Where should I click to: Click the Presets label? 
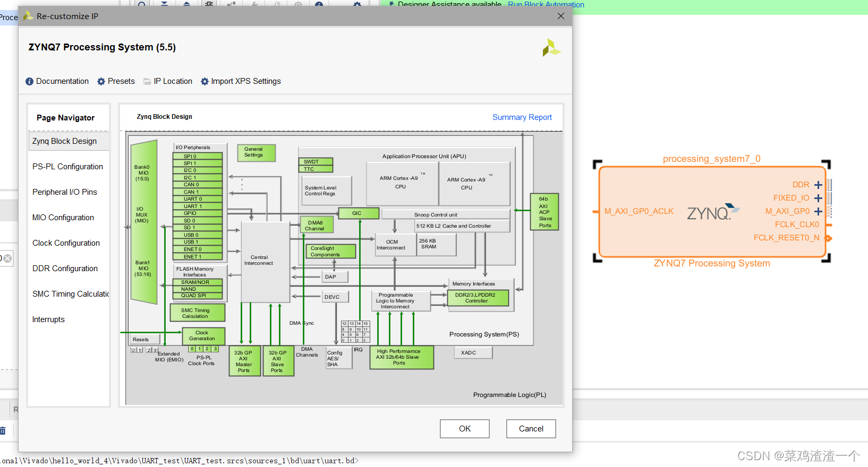121,81
